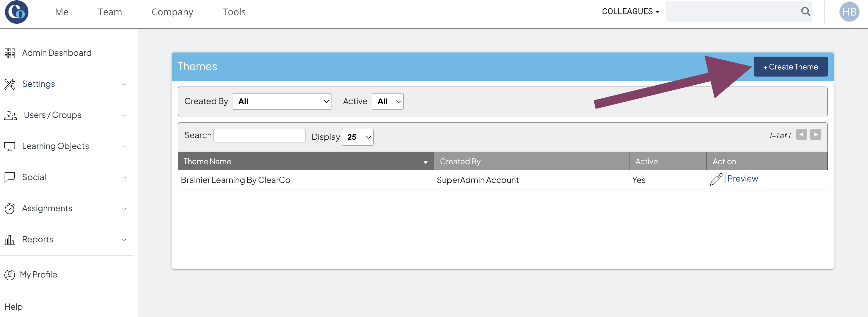868x317 pixels.
Task: Click the ClearCompany logo icon
Action: (x=16, y=12)
